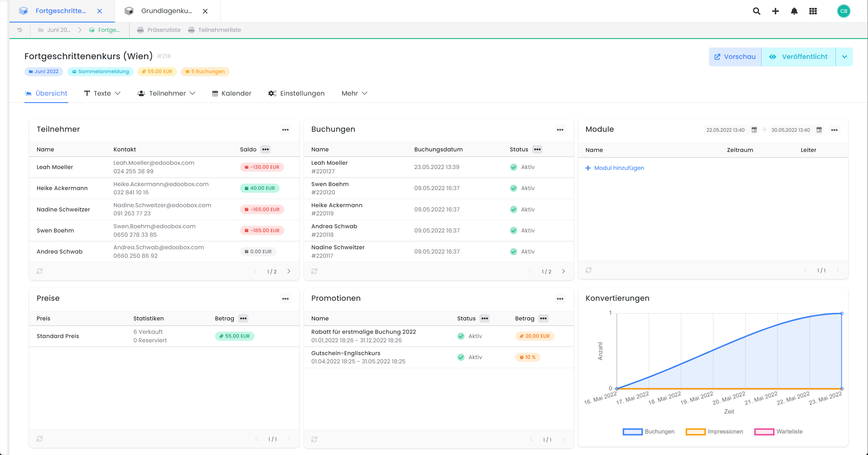Open the Teilnehmer card options menu

point(285,130)
